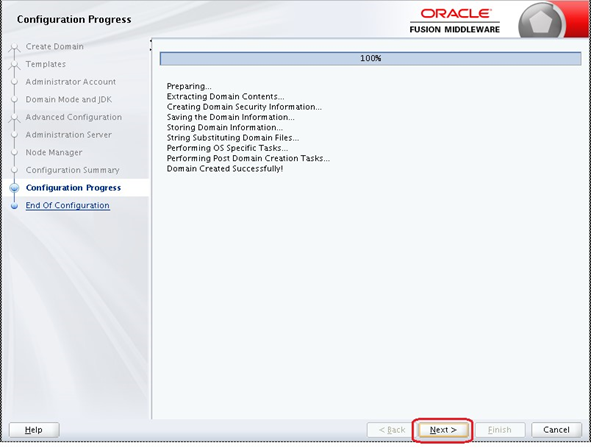591x448 pixels.
Task: Select the Administration Server step
Action: [69, 135]
